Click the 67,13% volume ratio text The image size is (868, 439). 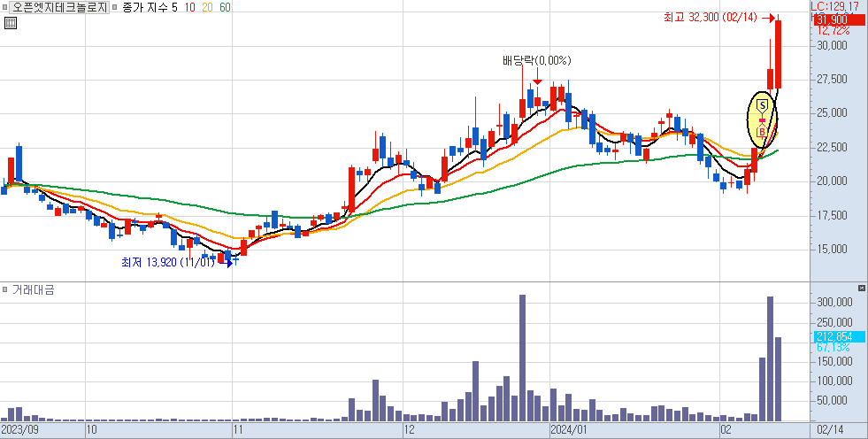(x=834, y=347)
